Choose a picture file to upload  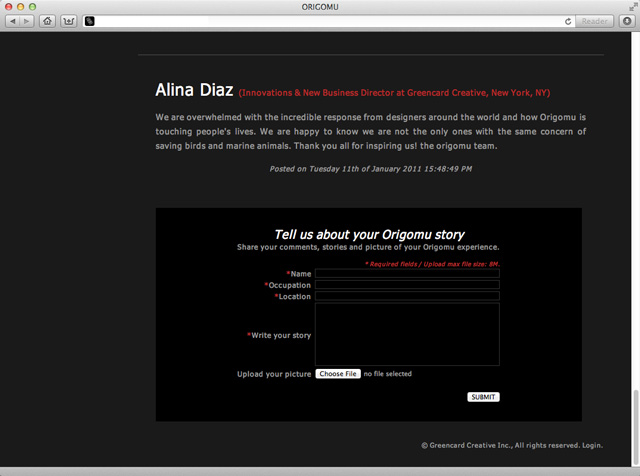pyautogui.click(x=338, y=374)
